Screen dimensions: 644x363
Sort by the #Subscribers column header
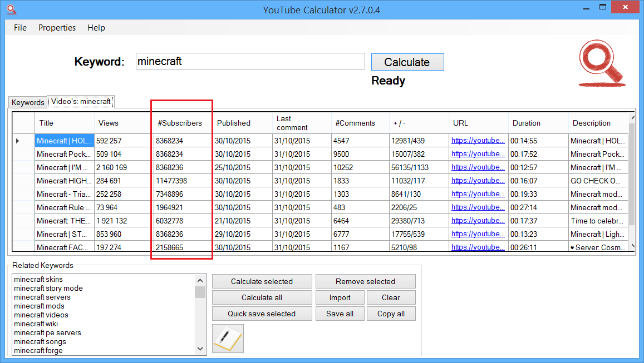pyautogui.click(x=183, y=123)
